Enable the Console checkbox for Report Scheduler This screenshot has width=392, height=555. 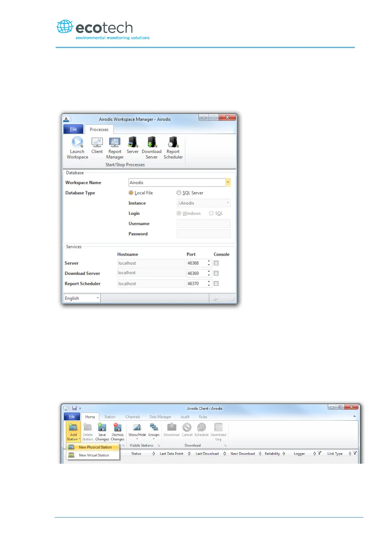click(216, 283)
